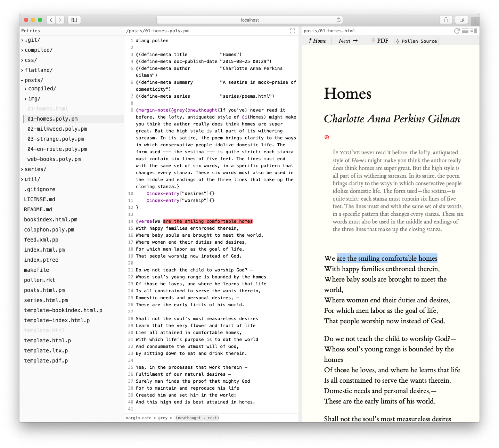
Task: Open a new tab with plus button
Action: (x=475, y=22)
